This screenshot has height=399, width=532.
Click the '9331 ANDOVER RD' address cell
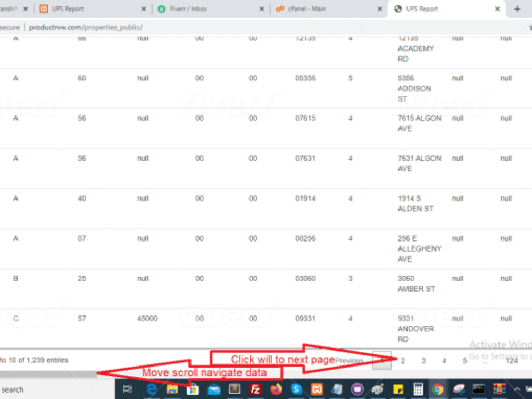[x=415, y=329]
